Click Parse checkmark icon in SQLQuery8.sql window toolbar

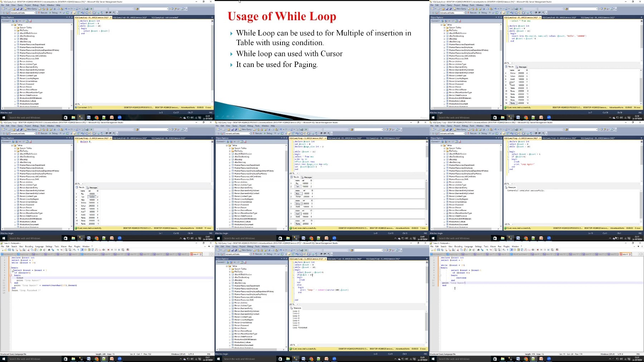pyautogui.click(x=64, y=13)
